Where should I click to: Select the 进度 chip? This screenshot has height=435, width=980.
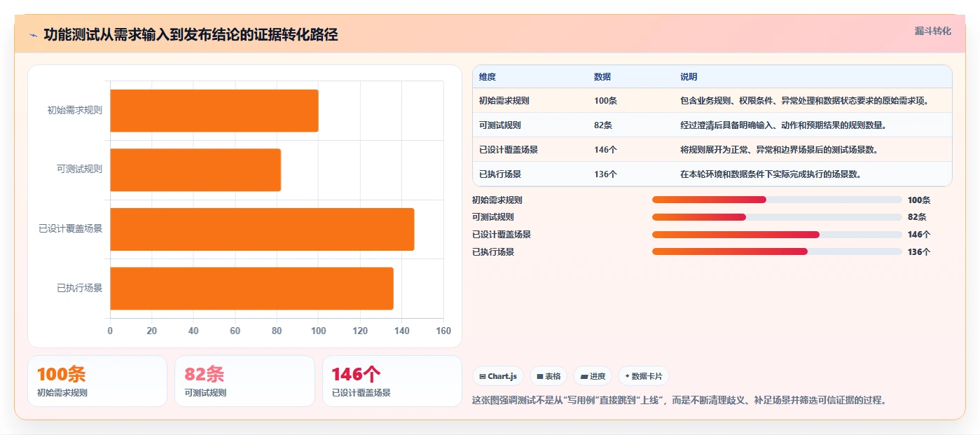pyautogui.click(x=593, y=376)
